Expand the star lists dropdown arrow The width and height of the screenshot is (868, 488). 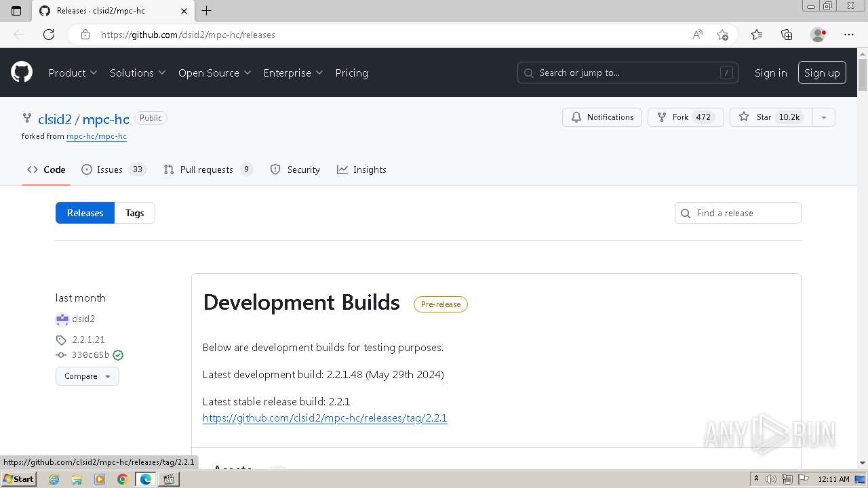[x=824, y=117]
